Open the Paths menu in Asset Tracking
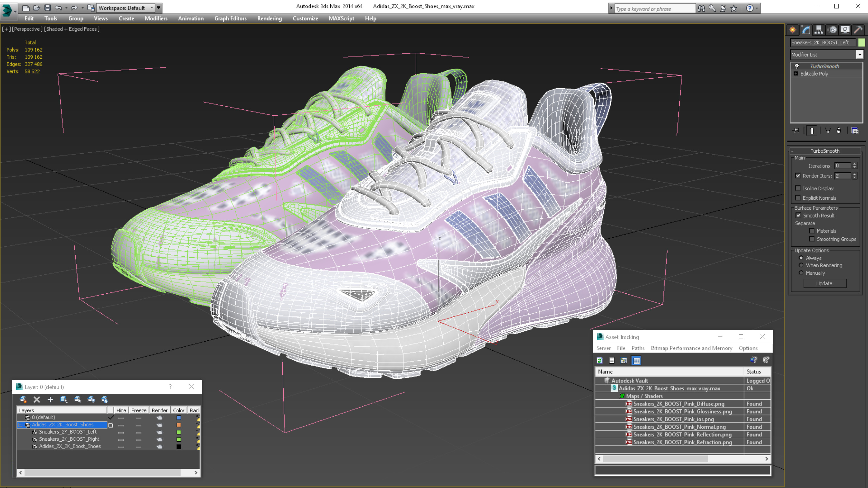Screen dimensions: 868x488 pos(638,348)
